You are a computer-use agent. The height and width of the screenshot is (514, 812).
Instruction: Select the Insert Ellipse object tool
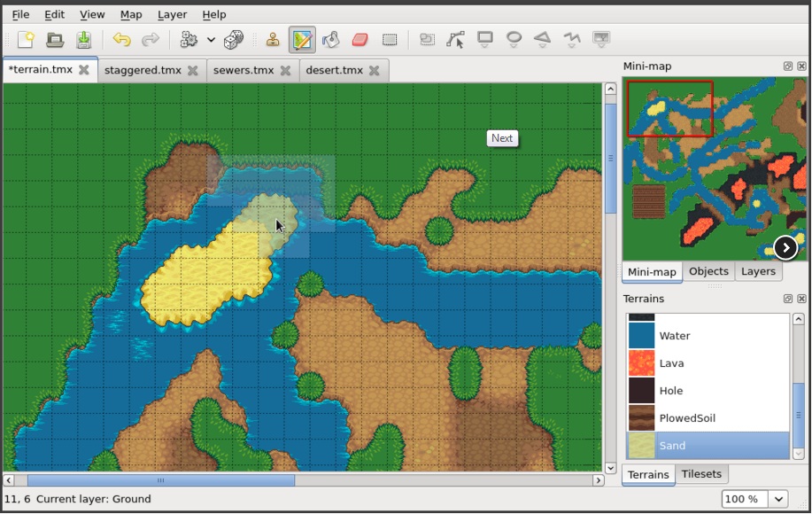[x=512, y=39]
